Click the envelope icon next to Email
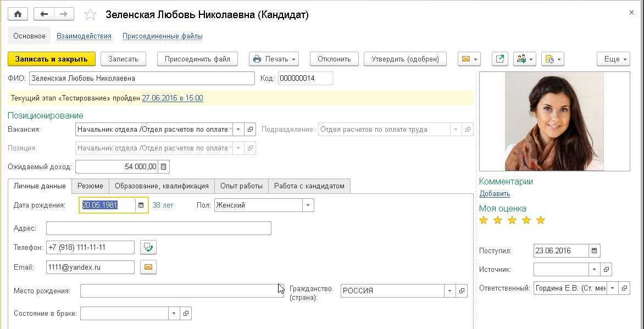 pos(148,267)
